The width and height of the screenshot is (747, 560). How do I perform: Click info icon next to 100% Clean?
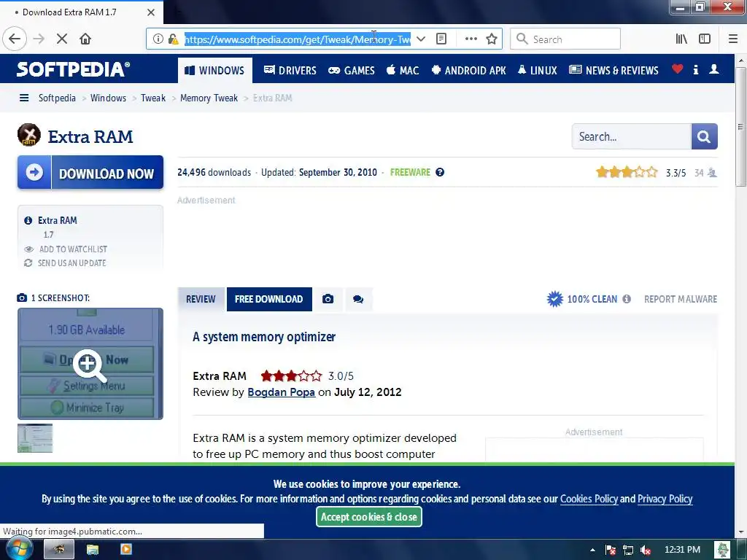coord(627,299)
